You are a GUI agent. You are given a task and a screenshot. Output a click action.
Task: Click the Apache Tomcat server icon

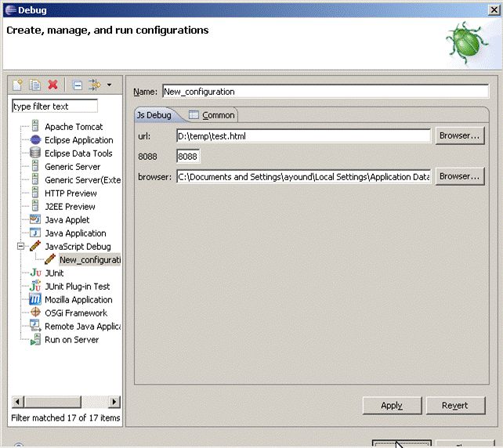35,127
